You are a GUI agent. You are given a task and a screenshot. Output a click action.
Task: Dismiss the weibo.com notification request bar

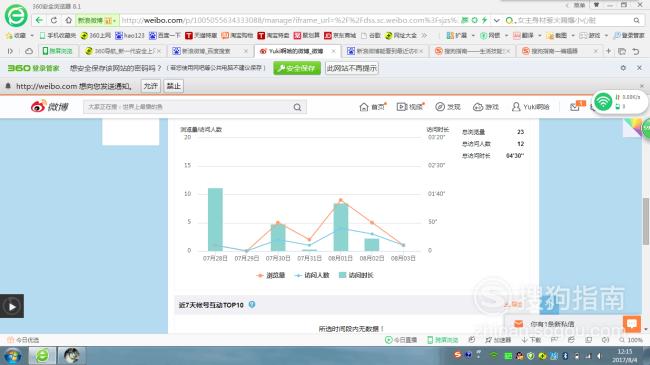[642, 86]
